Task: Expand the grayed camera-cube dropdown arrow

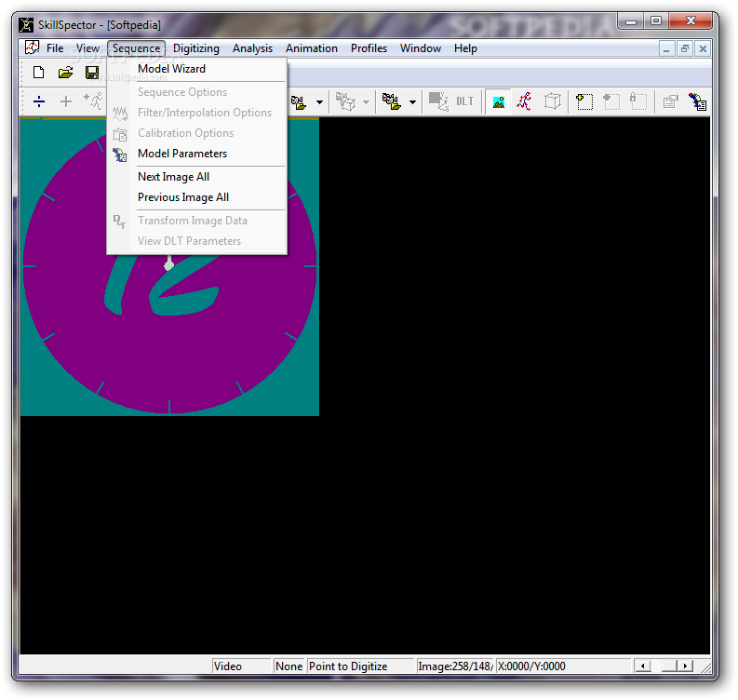Action: pos(366,102)
